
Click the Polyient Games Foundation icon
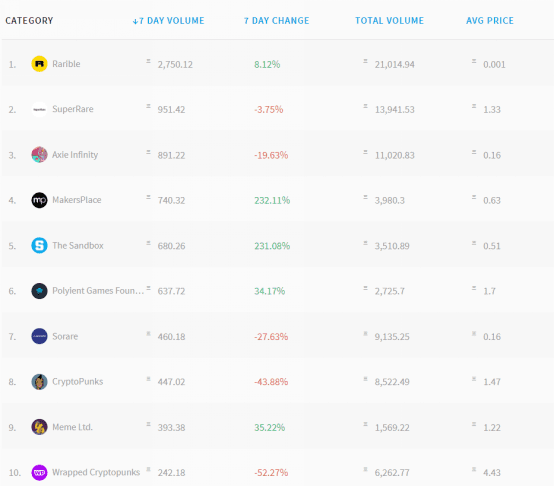click(x=39, y=291)
